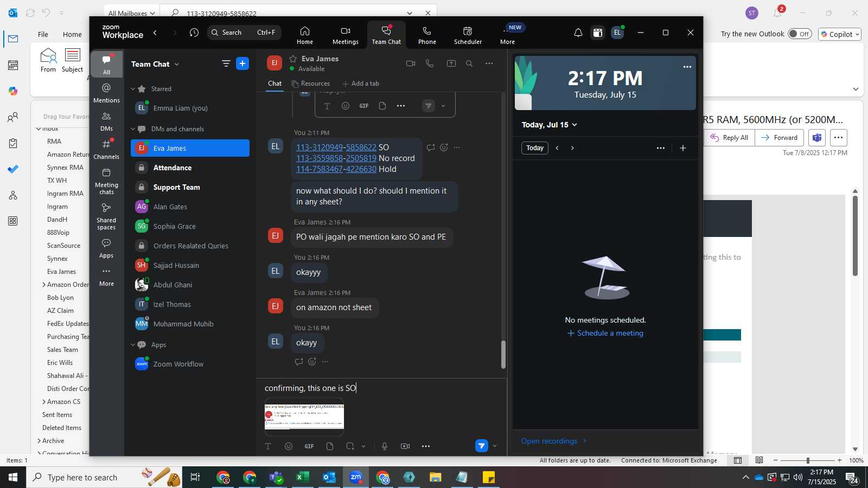Open Zoom history clock icon

click(x=194, y=33)
